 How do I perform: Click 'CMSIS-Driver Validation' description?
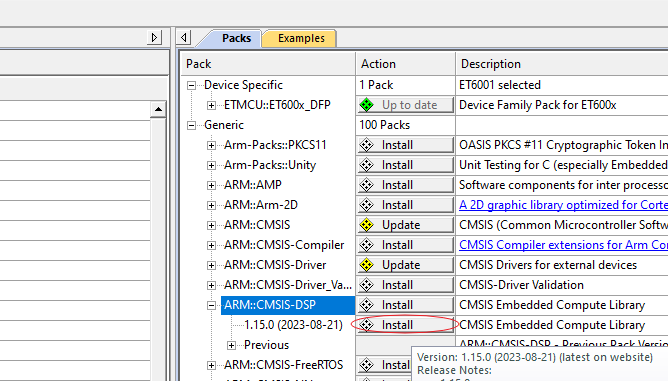pyautogui.click(x=521, y=285)
